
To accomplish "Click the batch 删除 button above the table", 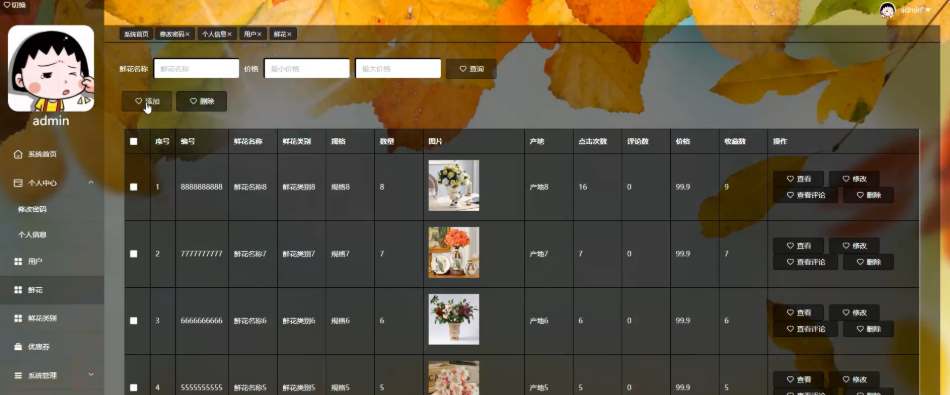I will (202, 101).
